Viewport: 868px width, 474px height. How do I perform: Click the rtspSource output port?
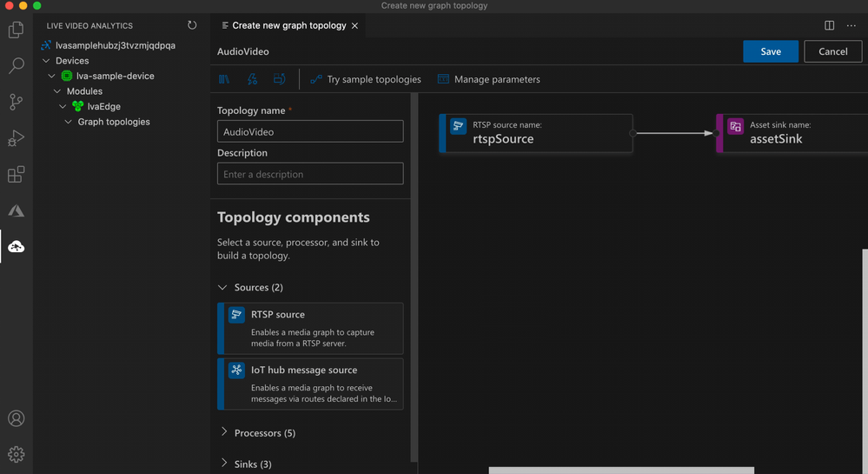[633, 133]
